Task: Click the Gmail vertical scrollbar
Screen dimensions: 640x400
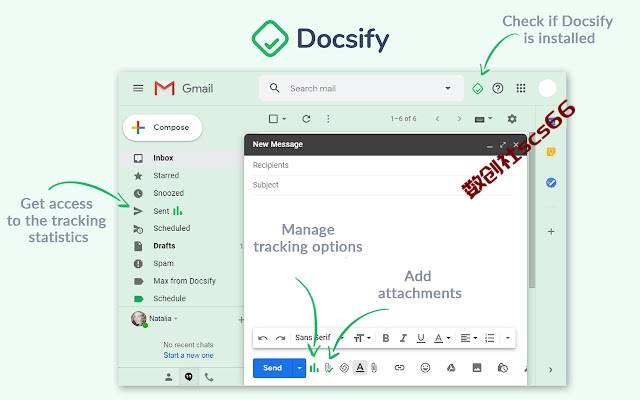Action: coord(532,210)
